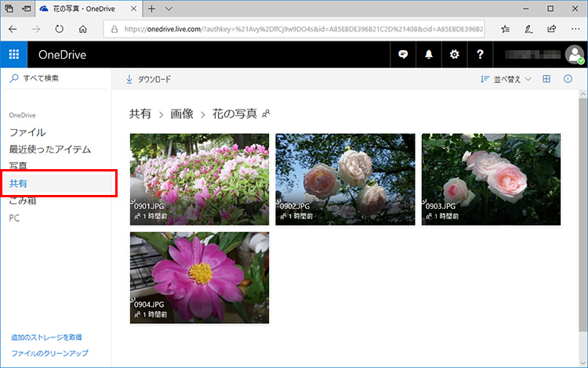The height and width of the screenshot is (368, 588).
Task: Select 共有 in the left navigation
Action: click(18, 183)
